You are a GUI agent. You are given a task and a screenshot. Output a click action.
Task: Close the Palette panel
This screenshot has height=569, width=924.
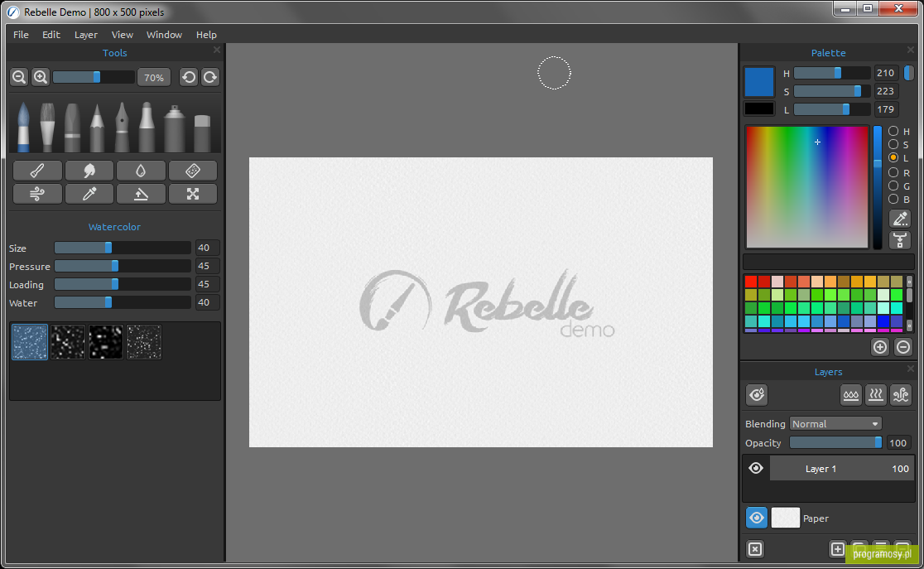(911, 51)
